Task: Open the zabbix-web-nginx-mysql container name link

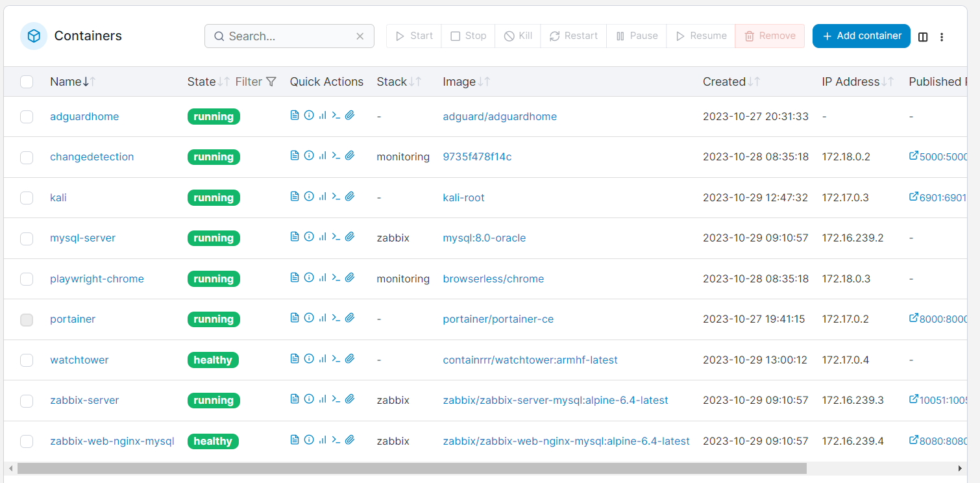Action: (112, 441)
